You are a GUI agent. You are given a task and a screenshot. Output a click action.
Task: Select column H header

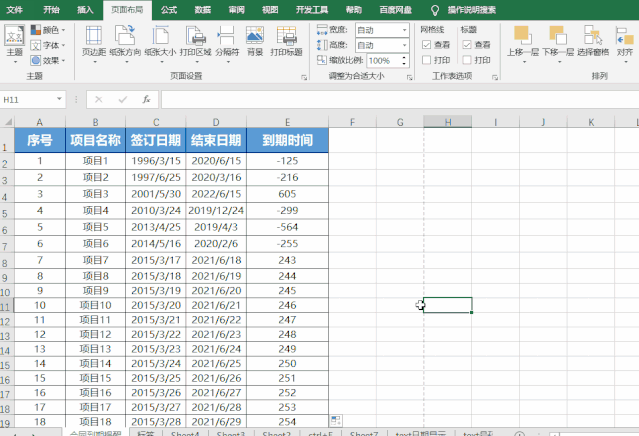pos(447,122)
